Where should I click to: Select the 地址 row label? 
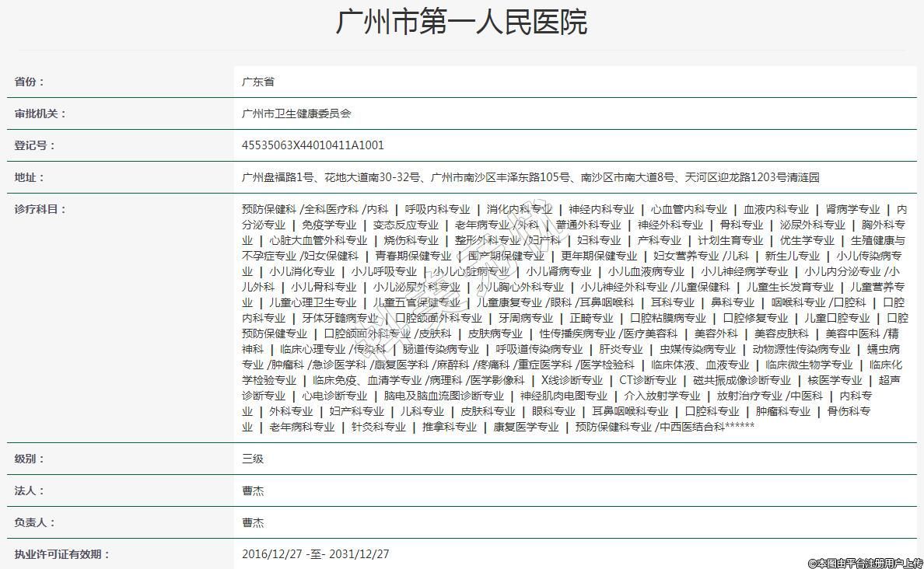coord(30,177)
